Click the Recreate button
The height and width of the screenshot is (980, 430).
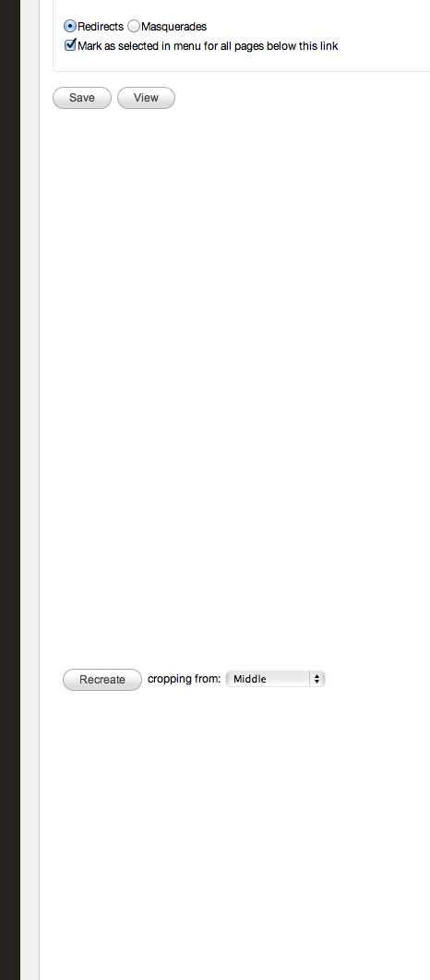pos(102,680)
